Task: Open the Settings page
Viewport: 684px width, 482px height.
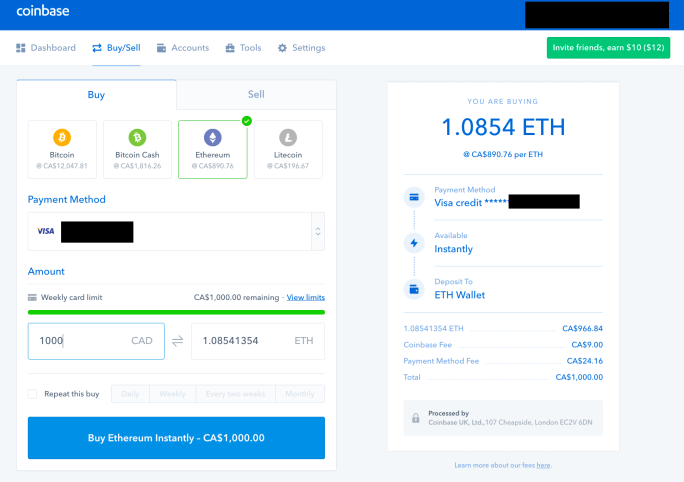Action: (301, 48)
